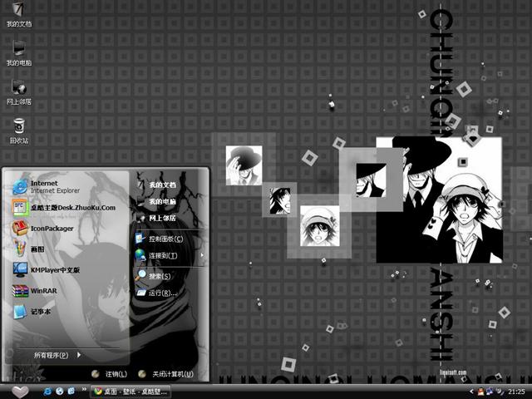Click the heart-shaped Start button

tap(19, 391)
